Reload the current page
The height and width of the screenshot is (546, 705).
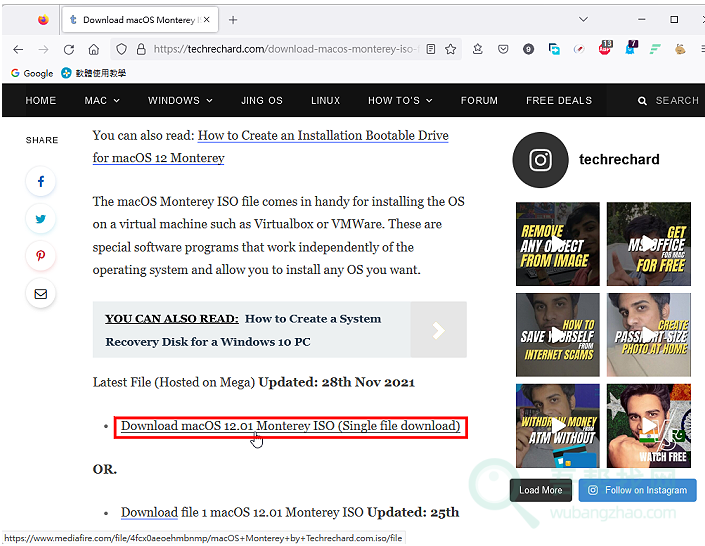coord(69,49)
